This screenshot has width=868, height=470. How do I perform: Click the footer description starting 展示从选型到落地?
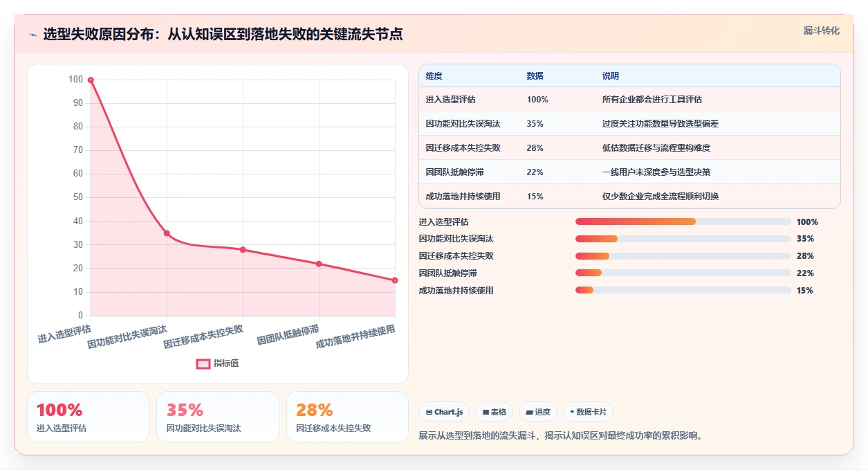coord(561,436)
